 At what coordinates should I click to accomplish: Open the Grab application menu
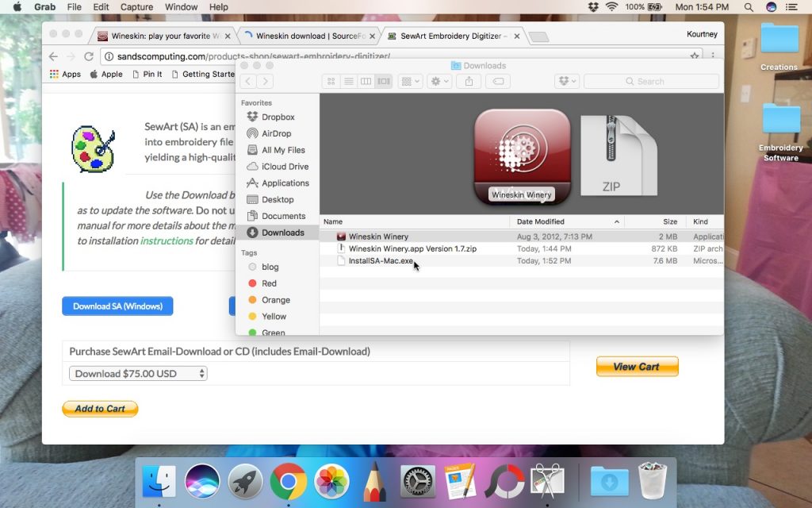click(44, 7)
